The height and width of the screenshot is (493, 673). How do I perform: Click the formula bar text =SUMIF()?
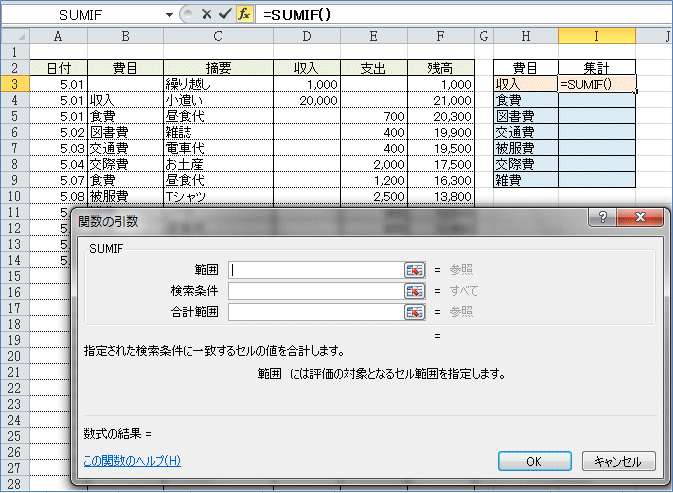[x=297, y=15]
